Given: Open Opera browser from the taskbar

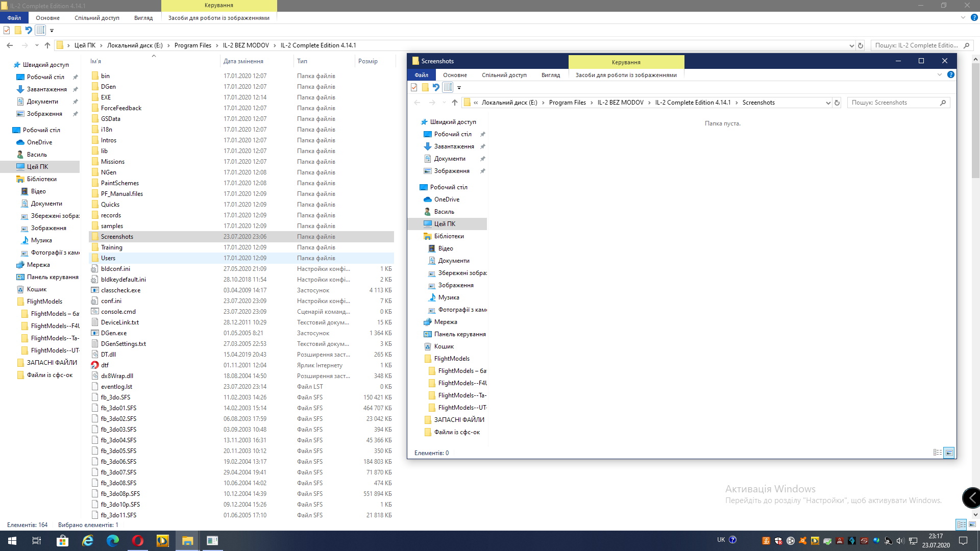Looking at the screenshot, I should click(137, 540).
